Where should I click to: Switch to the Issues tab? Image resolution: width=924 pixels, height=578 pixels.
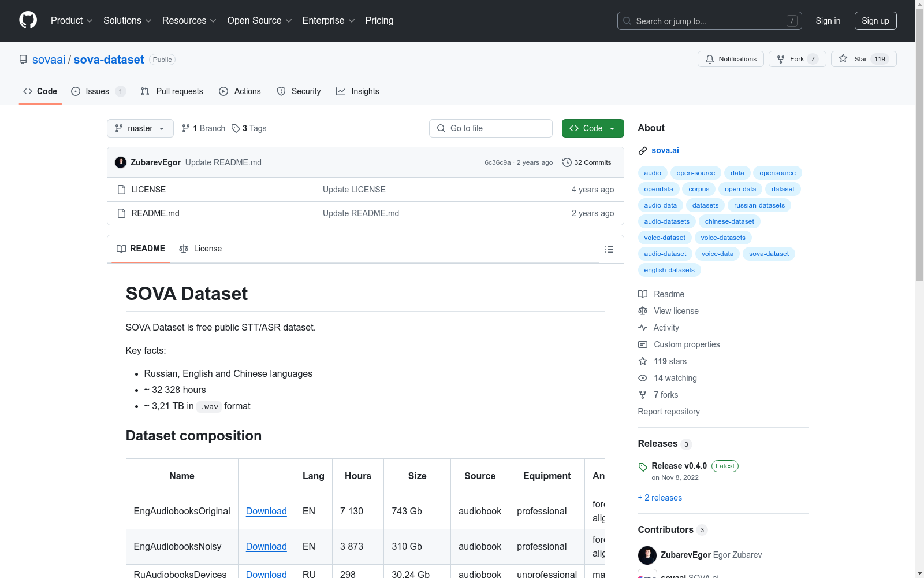[x=98, y=91]
